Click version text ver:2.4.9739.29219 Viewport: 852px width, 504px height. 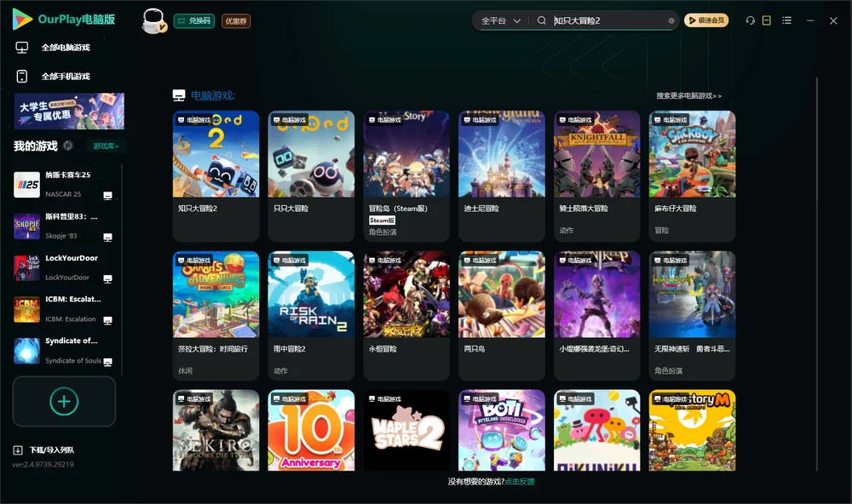tap(43, 465)
